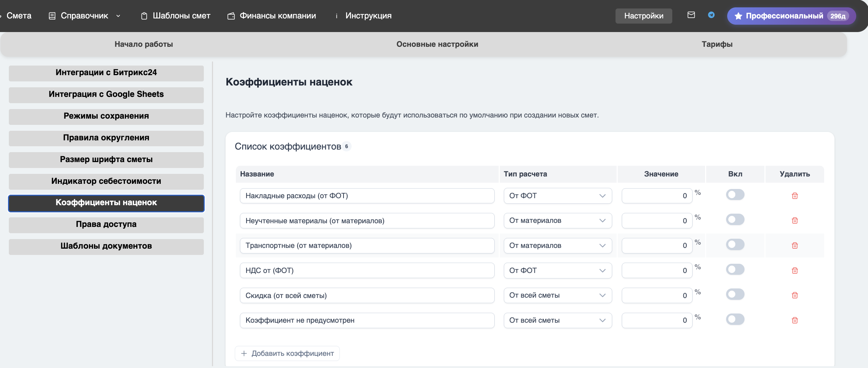Select the Основные настройки tab
868x368 pixels.
click(437, 44)
